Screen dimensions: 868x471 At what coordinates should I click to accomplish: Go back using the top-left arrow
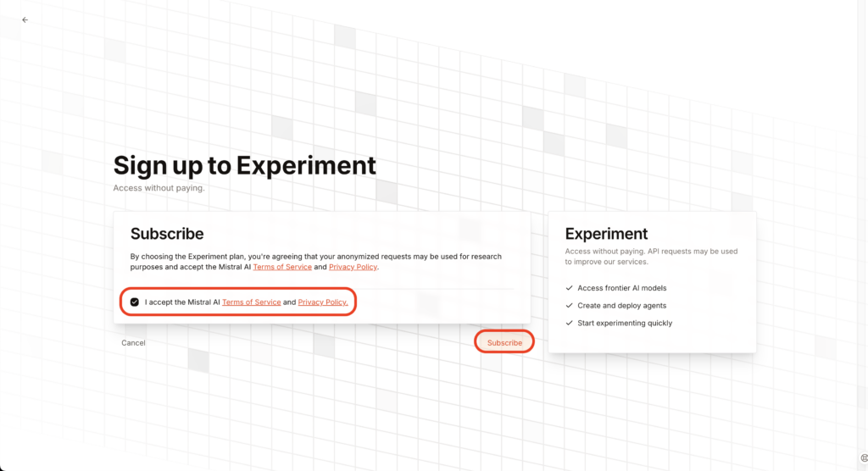tap(25, 20)
